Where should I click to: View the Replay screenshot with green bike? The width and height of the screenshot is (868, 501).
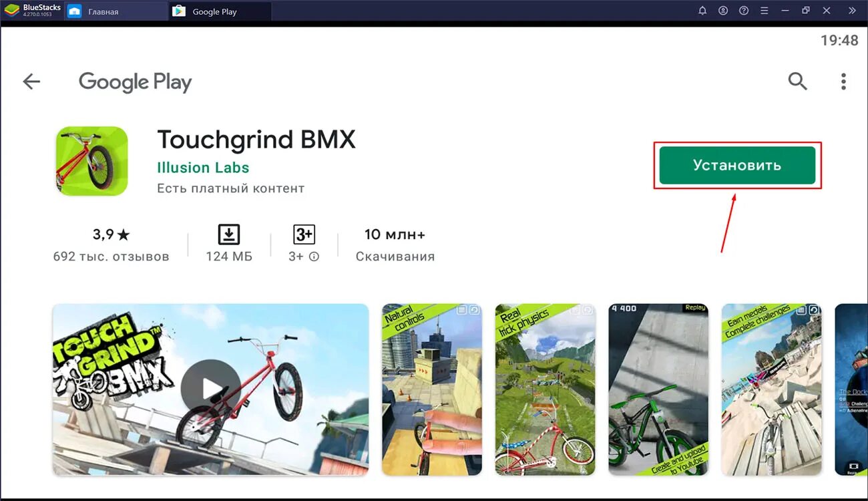(x=658, y=389)
